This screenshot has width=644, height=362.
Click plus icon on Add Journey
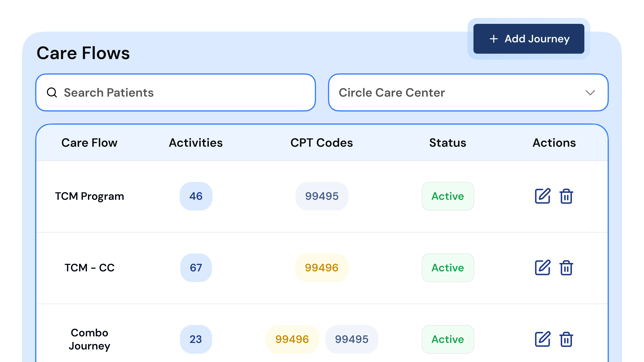click(493, 39)
